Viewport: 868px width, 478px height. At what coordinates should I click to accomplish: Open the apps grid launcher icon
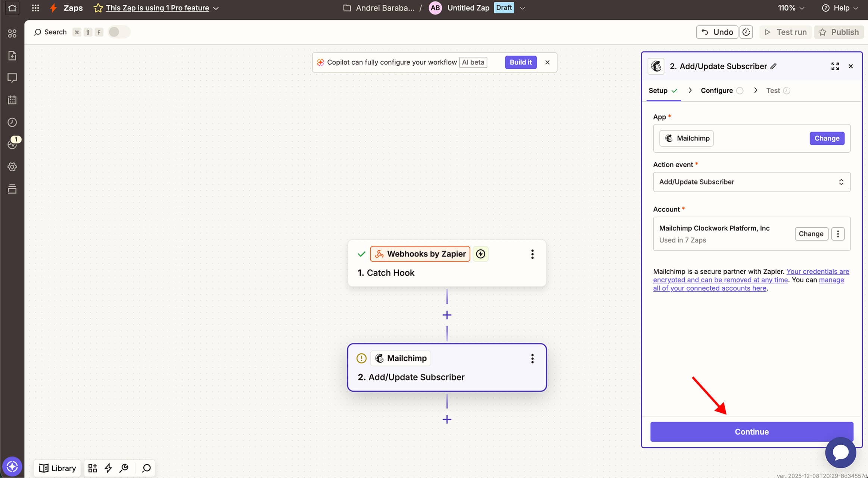click(x=35, y=8)
